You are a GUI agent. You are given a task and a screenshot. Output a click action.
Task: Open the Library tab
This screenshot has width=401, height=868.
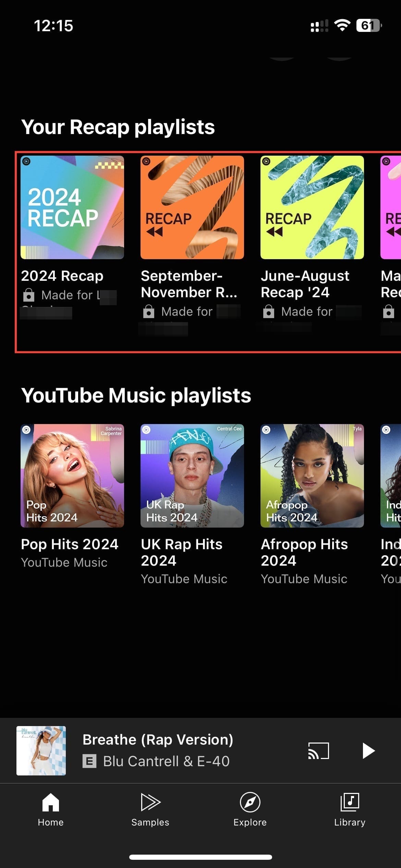tap(350, 809)
